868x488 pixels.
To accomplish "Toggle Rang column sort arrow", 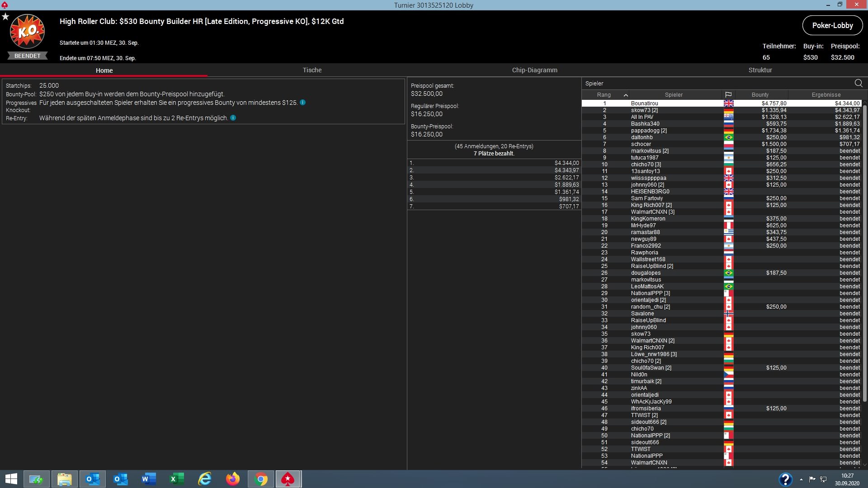I will pyautogui.click(x=626, y=95).
